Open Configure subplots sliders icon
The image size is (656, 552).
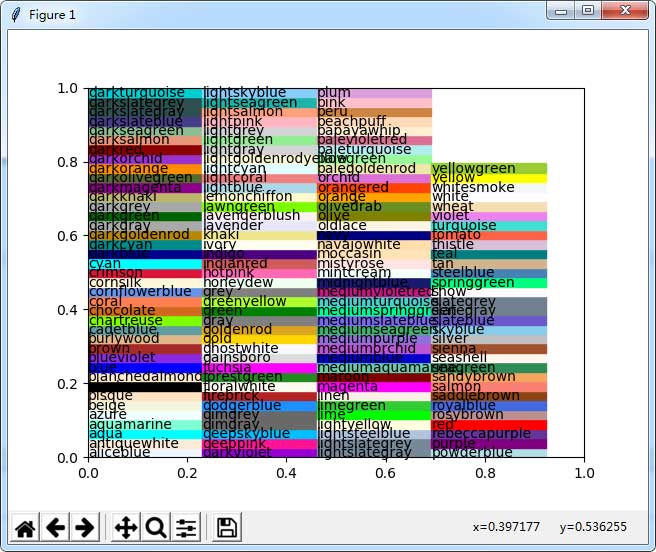[186, 528]
